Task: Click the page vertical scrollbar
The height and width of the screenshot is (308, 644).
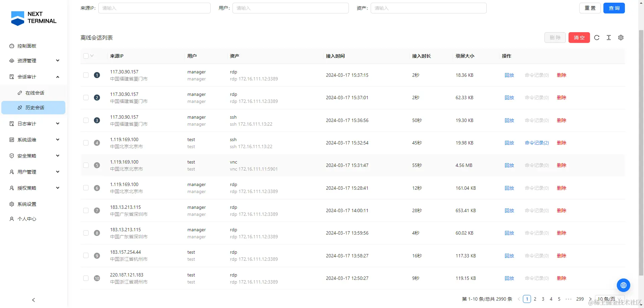Action: pos(641,152)
